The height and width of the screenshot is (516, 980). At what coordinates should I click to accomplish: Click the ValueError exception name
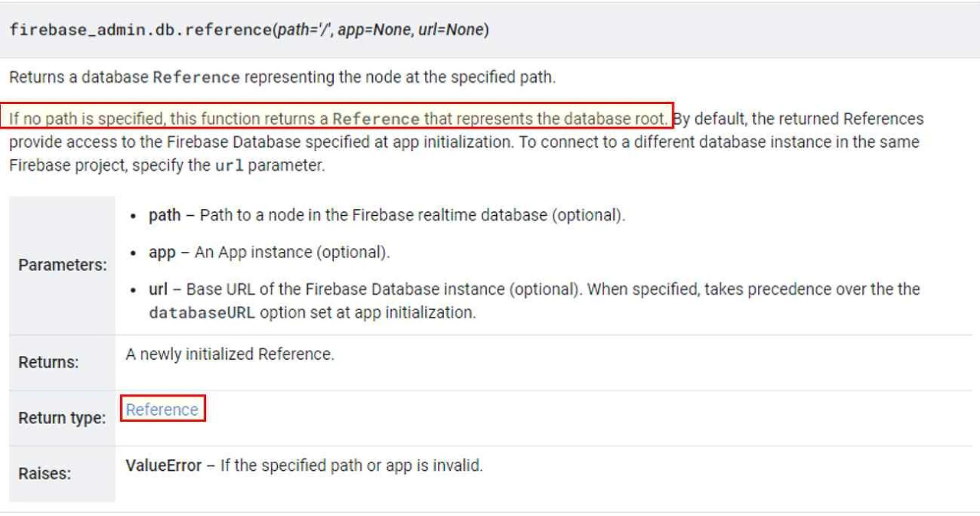164,465
